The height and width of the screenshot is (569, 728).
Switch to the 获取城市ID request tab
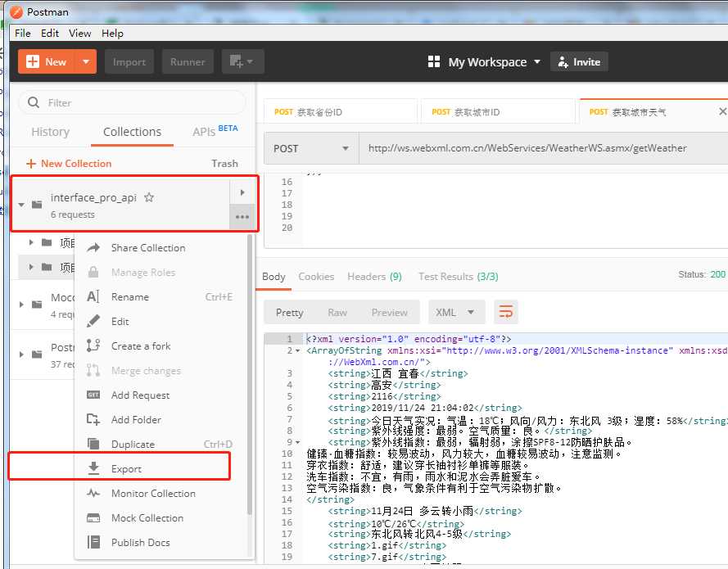498,112
